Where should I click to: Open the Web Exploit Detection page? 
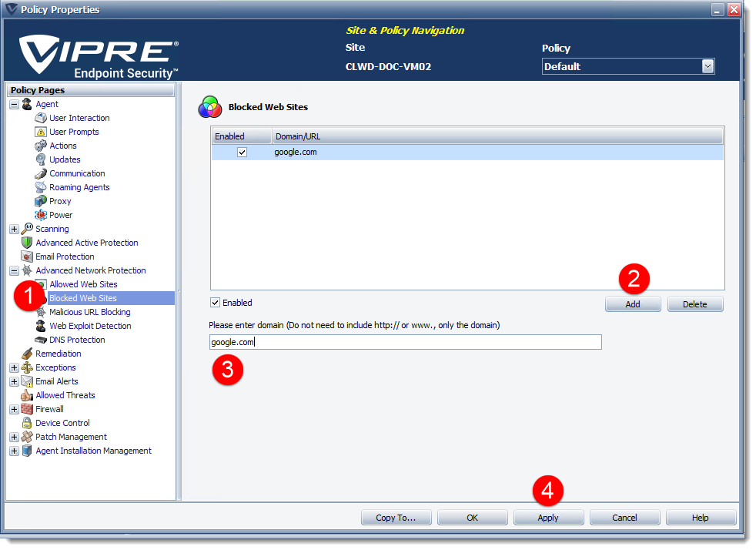coord(90,326)
